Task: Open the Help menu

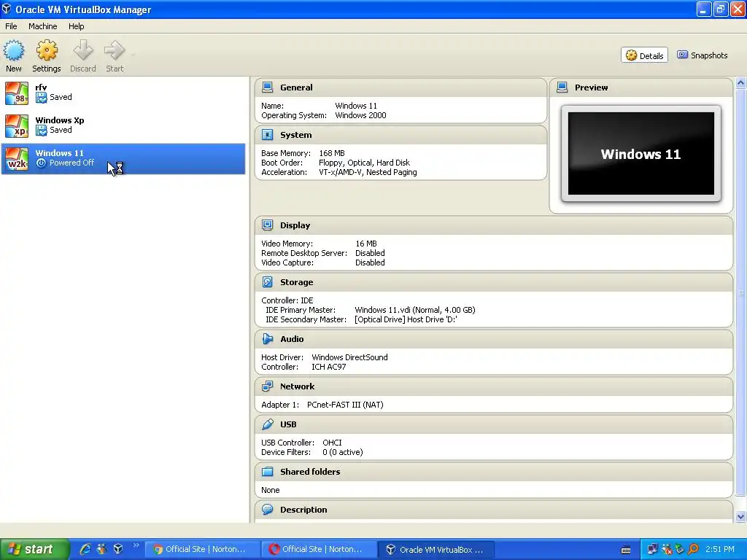Action: (x=76, y=26)
